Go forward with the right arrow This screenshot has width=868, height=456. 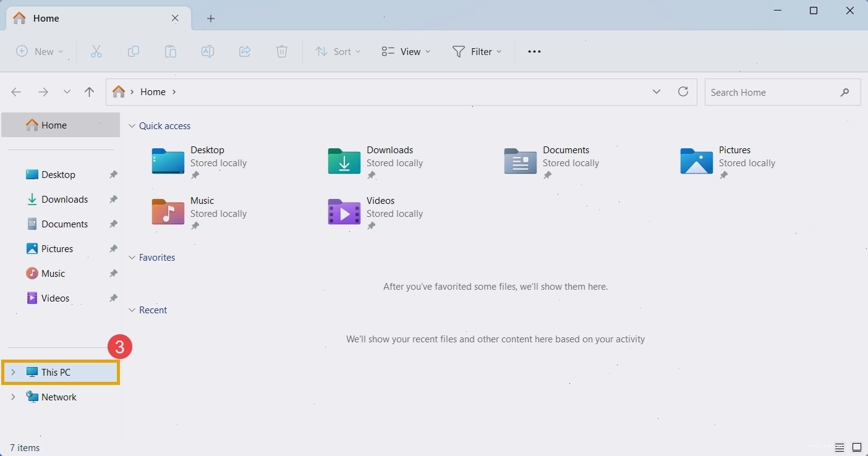tap(43, 92)
